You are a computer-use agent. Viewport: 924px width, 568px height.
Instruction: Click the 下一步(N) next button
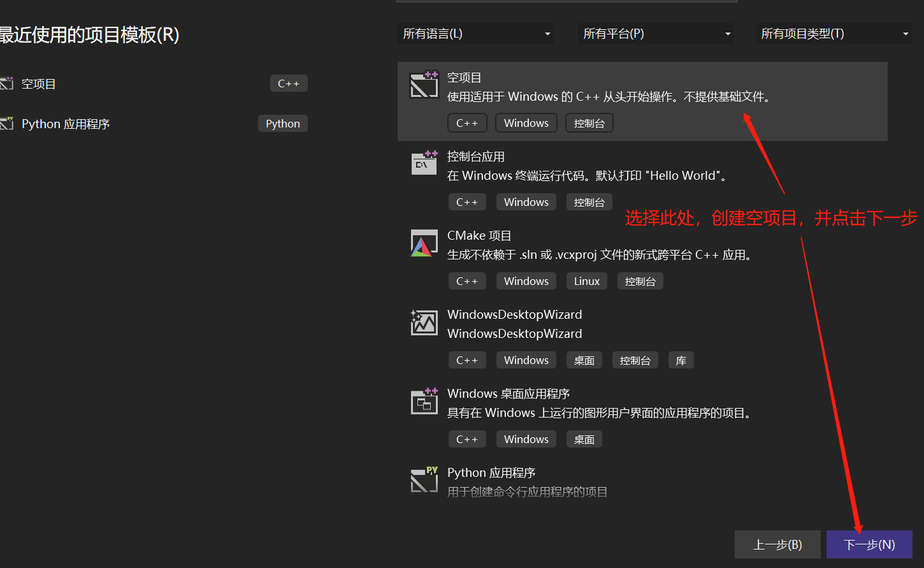(869, 544)
